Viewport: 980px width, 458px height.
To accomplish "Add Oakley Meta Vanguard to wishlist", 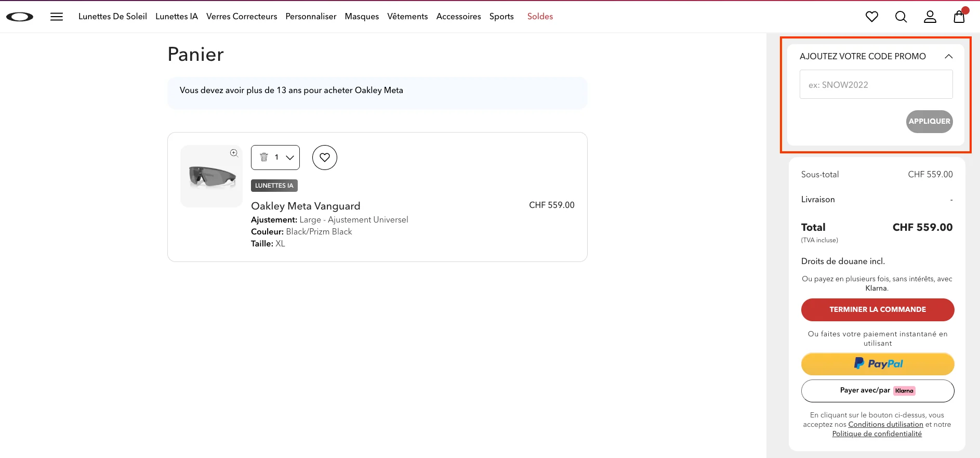I will (x=325, y=158).
